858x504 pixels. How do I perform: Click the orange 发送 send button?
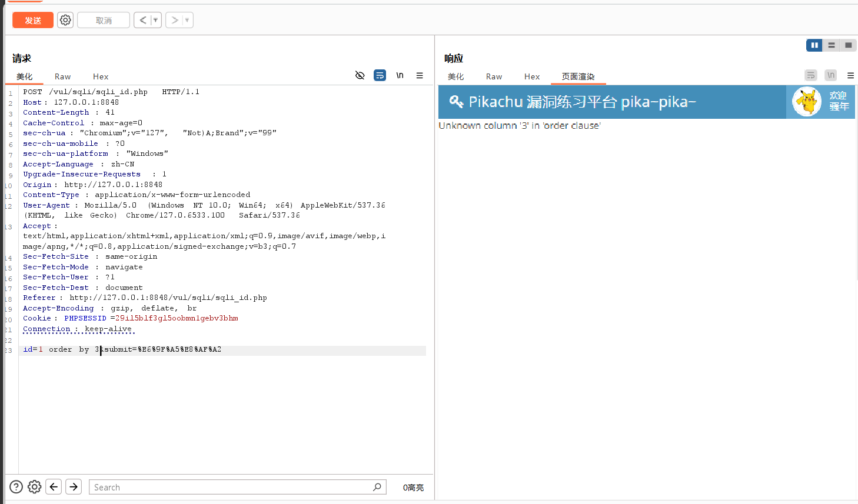click(33, 20)
